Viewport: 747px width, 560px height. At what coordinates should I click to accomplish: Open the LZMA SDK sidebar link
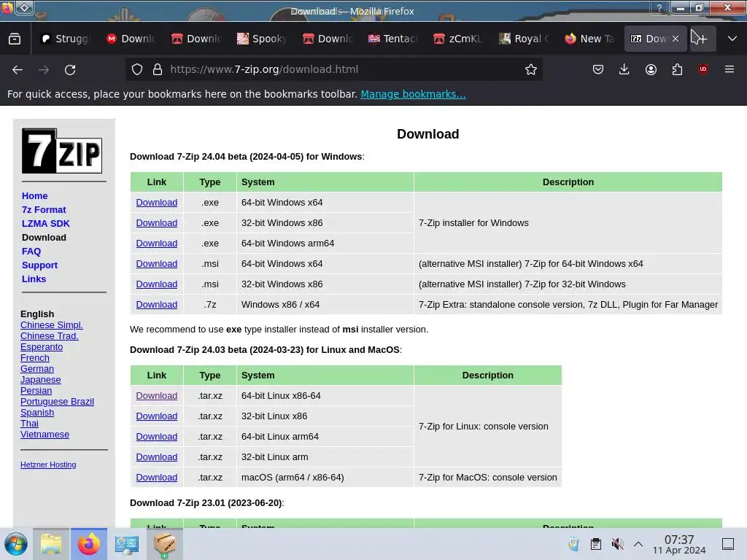pos(46,223)
